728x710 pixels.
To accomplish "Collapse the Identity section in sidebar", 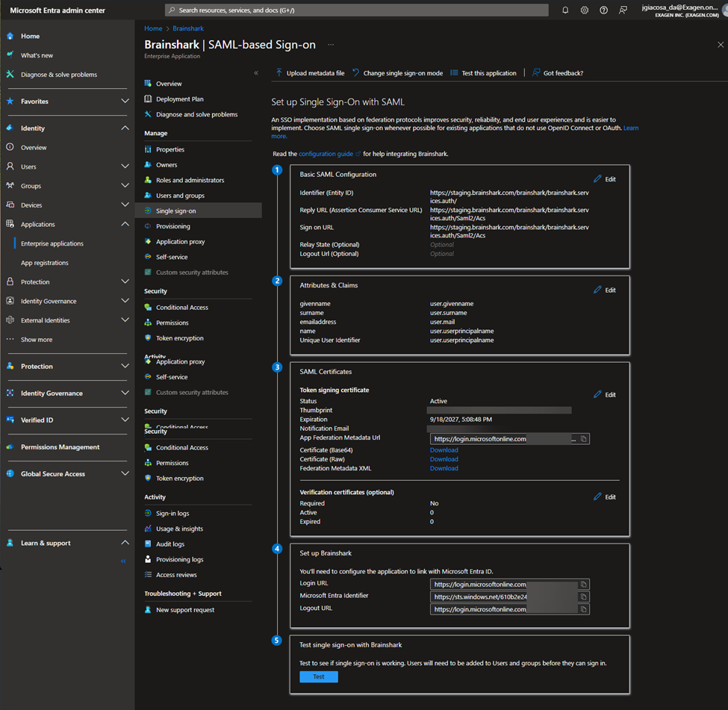I will pos(125,128).
